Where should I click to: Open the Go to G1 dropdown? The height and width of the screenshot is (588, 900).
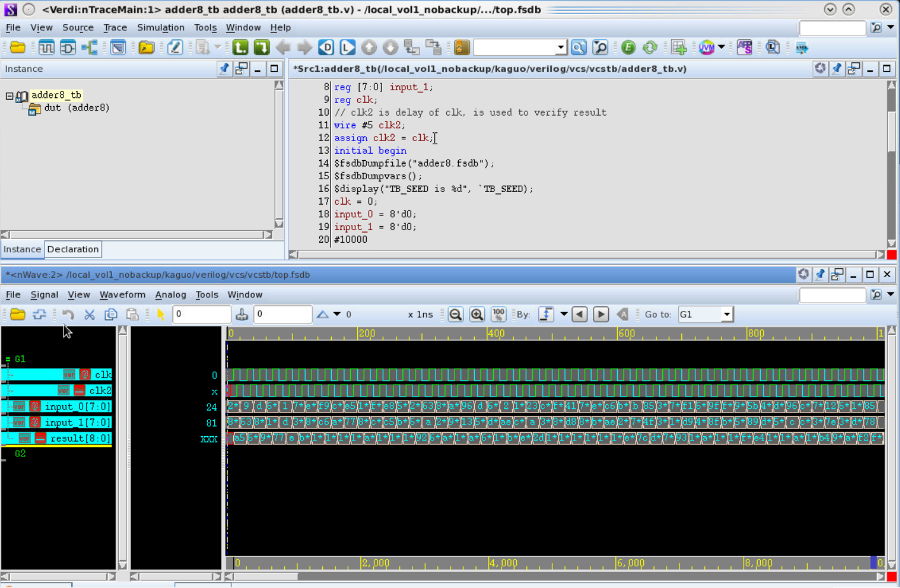726,315
